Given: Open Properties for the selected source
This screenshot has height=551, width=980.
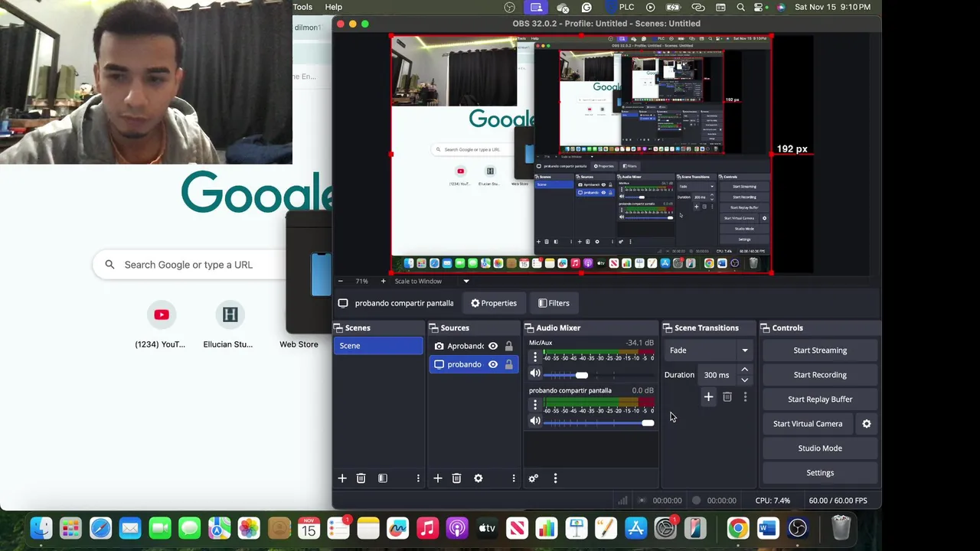Looking at the screenshot, I should pyautogui.click(x=494, y=303).
